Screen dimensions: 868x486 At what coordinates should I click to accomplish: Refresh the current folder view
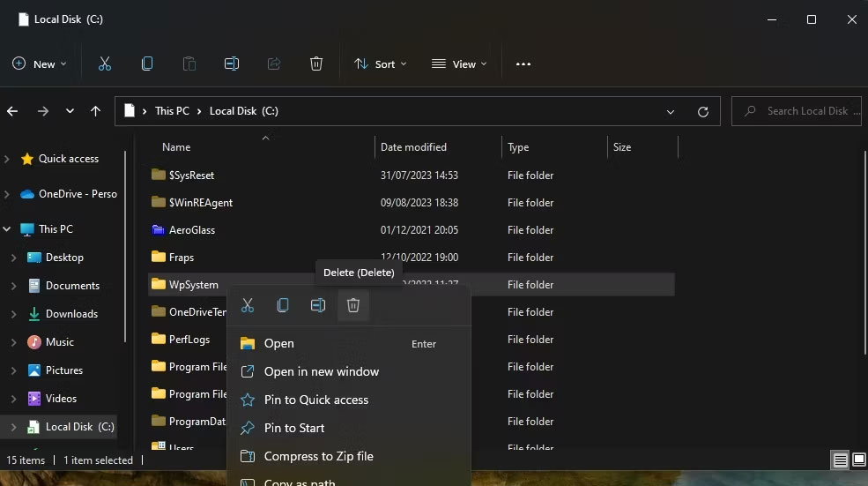703,111
